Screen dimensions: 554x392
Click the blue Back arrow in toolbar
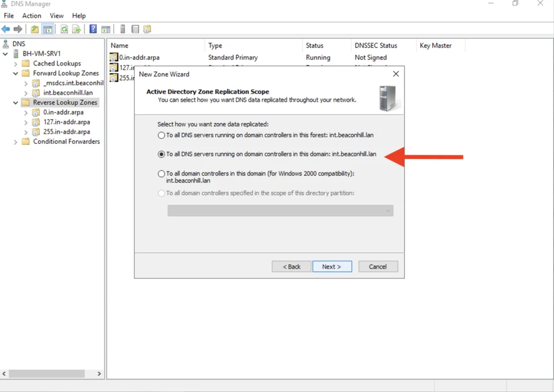point(5,29)
